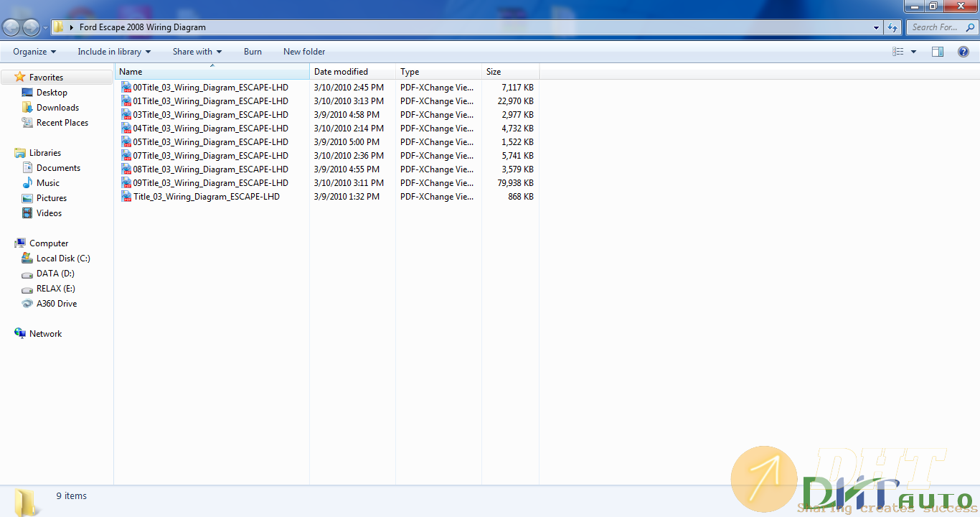Select file 01Title_03_Wiring_Diagram_ESCAPE-LHD
The image size is (980, 517).
(x=210, y=101)
